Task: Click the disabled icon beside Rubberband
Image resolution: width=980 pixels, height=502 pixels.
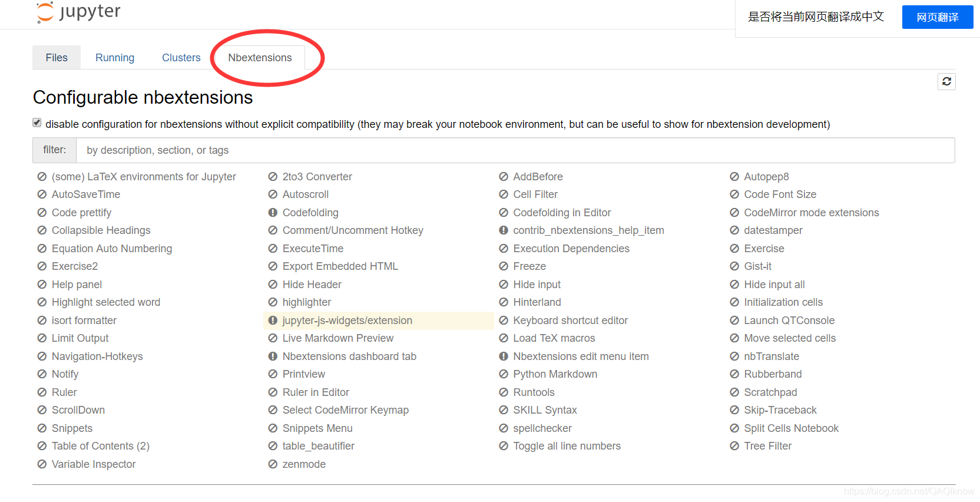Action: click(x=734, y=374)
